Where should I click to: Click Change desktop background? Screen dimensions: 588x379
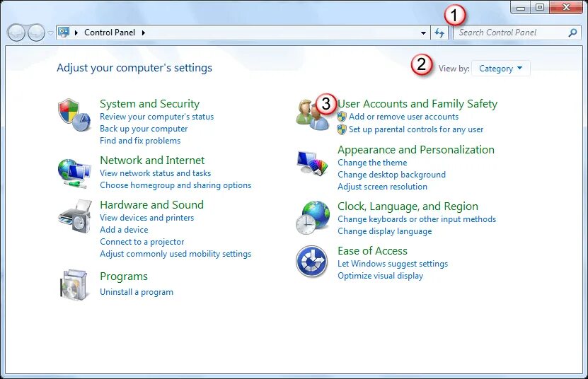(x=391, y=175)
